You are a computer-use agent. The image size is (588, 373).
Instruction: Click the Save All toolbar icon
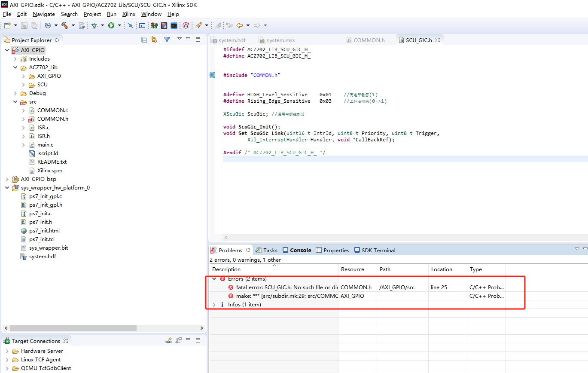click(34, 26)
